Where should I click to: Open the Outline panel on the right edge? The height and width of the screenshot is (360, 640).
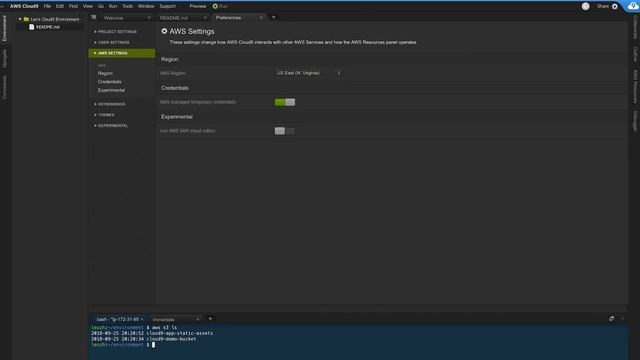coord(635,54)
